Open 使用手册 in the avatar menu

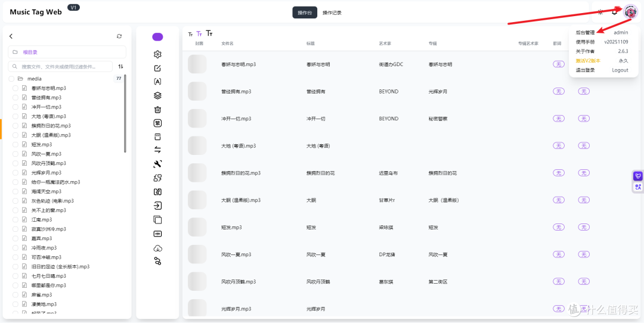[x=586, y=42]
